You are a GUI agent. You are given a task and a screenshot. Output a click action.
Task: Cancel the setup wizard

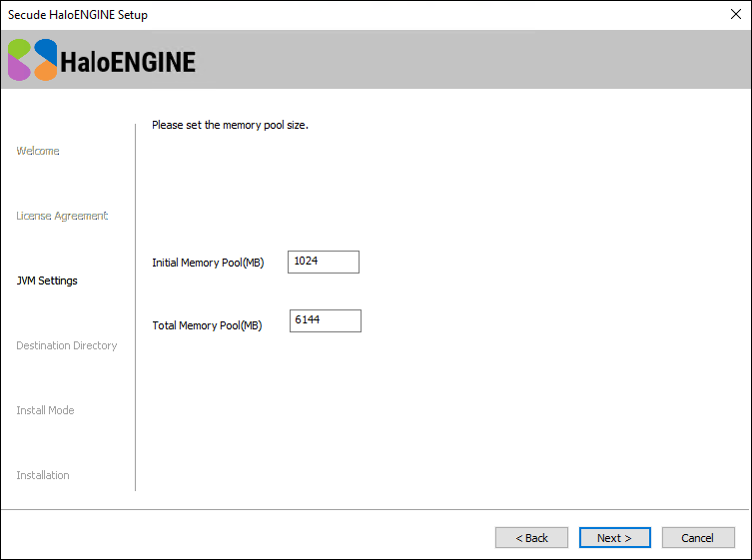point(697,538)
